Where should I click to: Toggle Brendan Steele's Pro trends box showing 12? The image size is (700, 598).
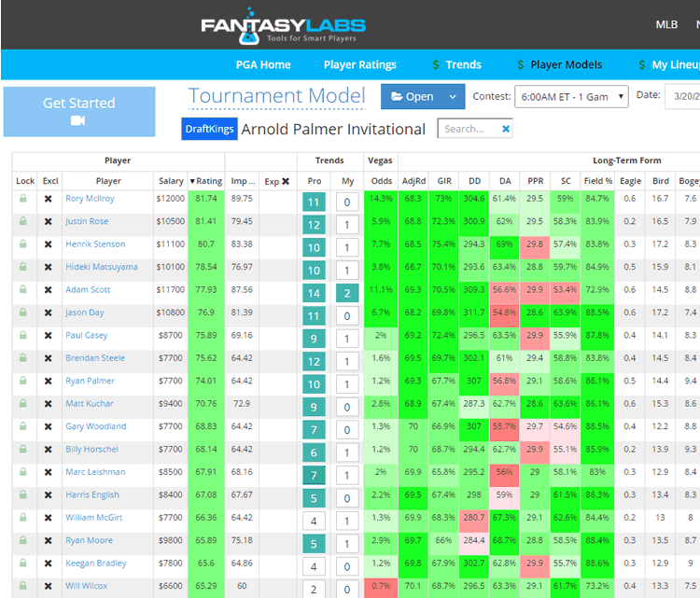[x=314, y=361]
